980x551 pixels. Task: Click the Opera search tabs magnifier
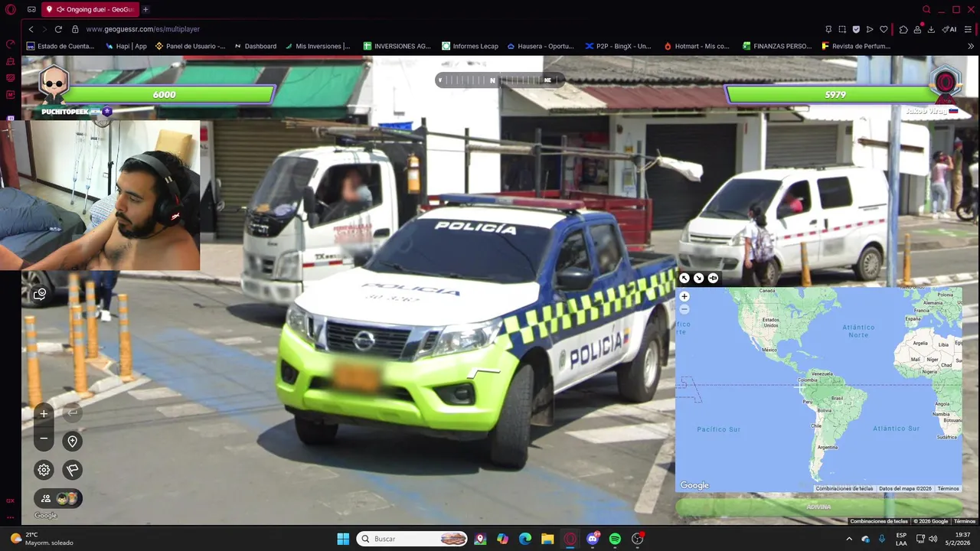tap(926, 10)
